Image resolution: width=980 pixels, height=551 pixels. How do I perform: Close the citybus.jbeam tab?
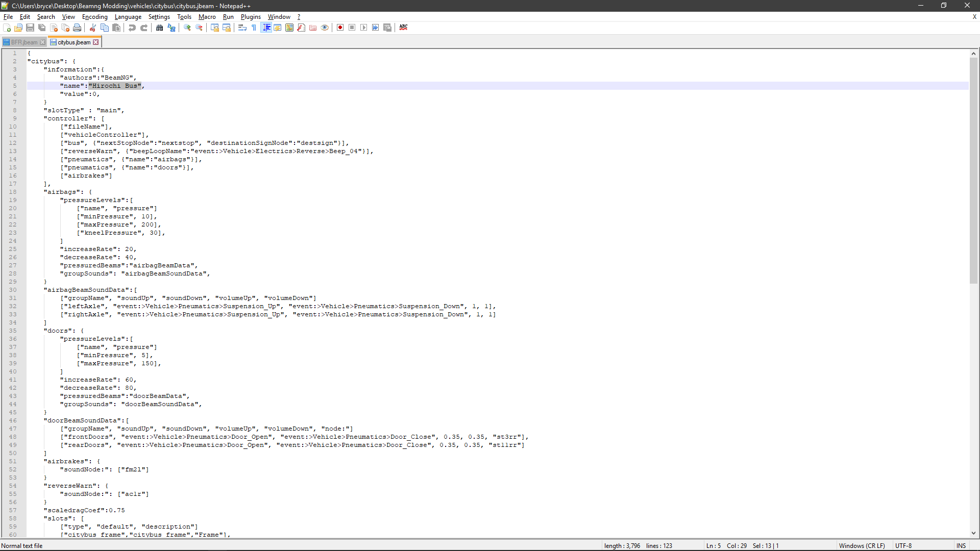click(x=95, y=42)
